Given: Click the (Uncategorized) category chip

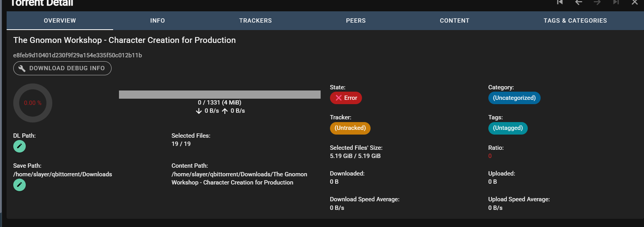Looking at the screenshot, I should coord(514,98).
